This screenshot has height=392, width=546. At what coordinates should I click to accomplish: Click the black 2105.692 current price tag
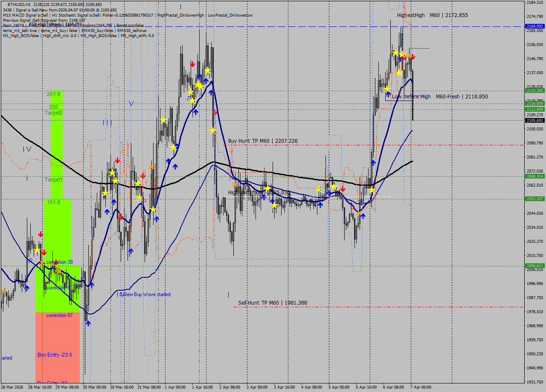point(534,120)
